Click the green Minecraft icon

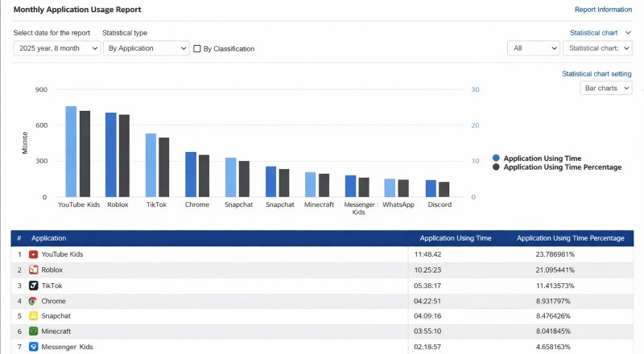point(33,331)
